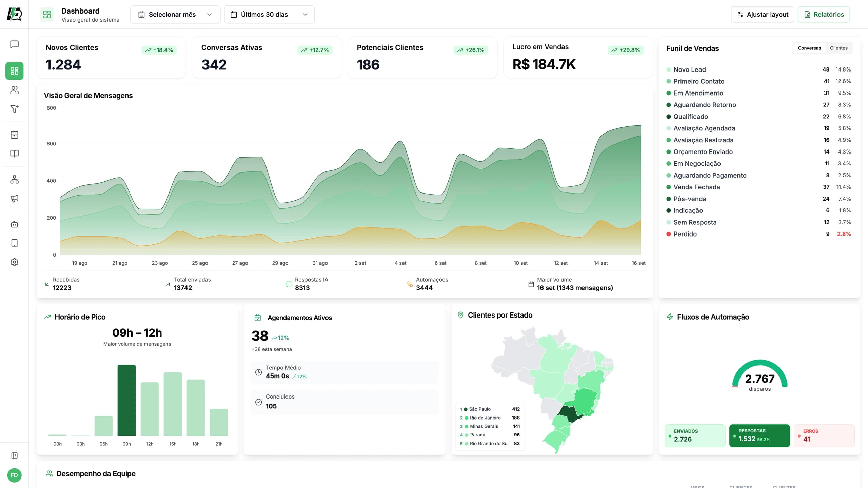Click the Respostas IA chat bubble icon
The image size is (868, 488).
[x=289, y=284]
